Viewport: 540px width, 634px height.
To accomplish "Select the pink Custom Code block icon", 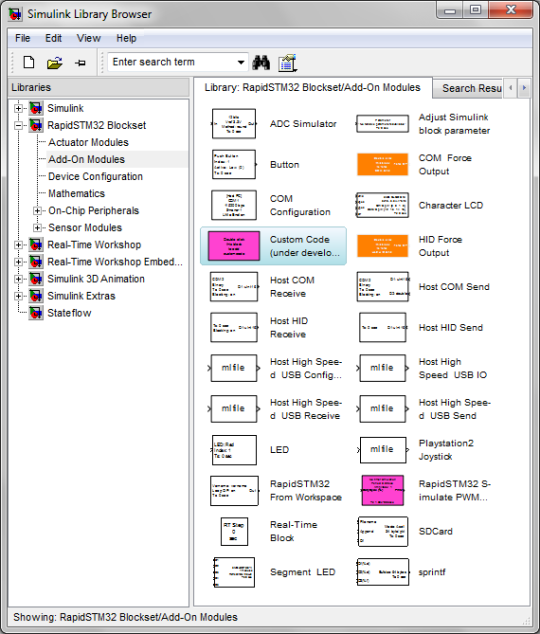I will [x=234, y=246].
